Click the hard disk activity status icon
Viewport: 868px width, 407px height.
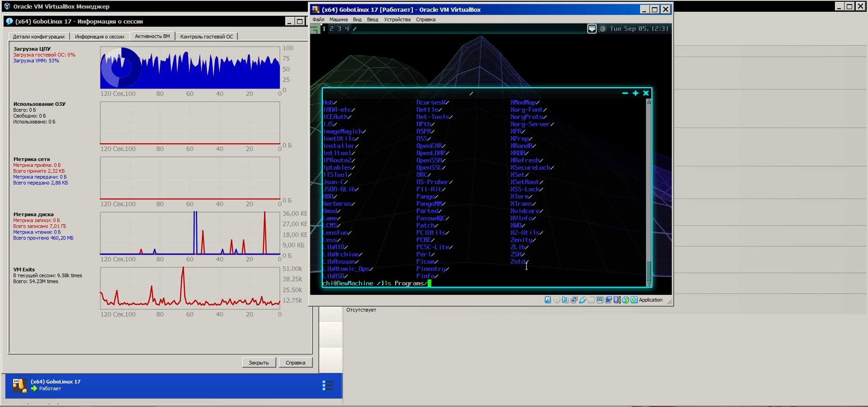547,300
